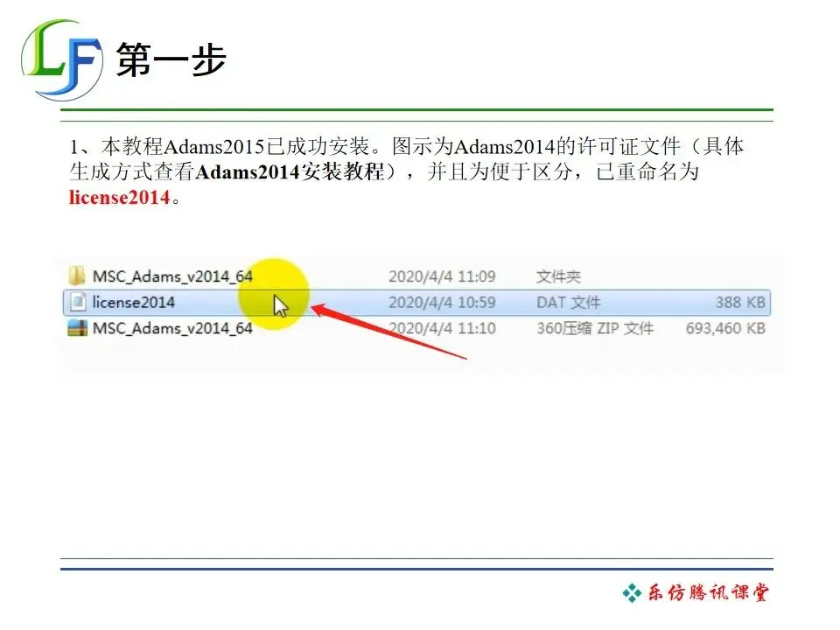Screen dimensions: 840x630
Task: Select the MSC_Adams_v2014_64 folder name
Action: click(x=172, y=276)
